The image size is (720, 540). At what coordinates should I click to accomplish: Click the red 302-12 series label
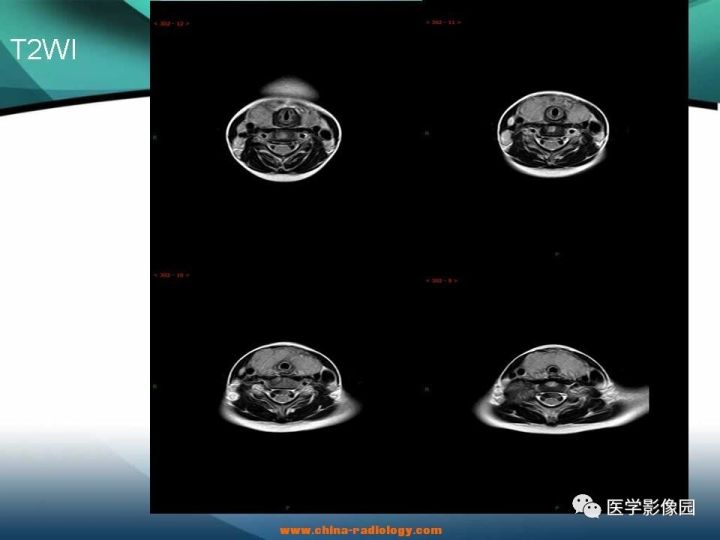(x=171, y=23)
